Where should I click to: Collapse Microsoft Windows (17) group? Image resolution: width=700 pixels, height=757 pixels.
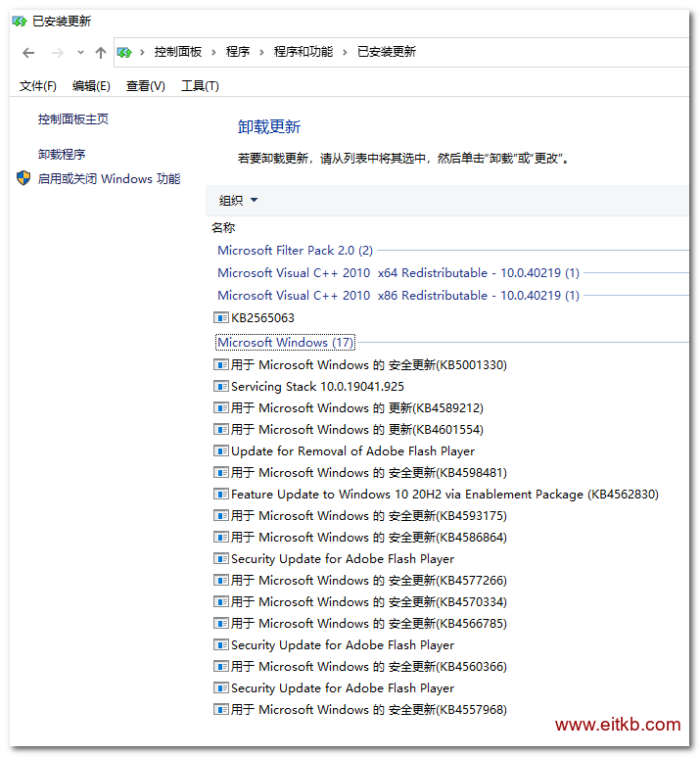(285, 343)
